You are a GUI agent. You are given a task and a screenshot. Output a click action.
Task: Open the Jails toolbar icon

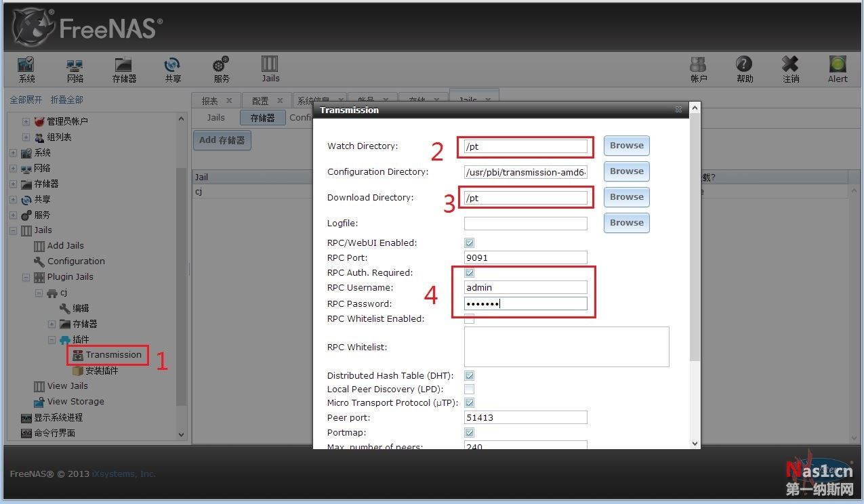point(270,69)
